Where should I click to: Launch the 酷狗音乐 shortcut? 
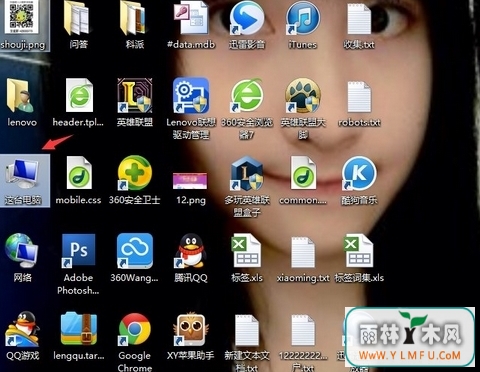(x=359, y=173)
